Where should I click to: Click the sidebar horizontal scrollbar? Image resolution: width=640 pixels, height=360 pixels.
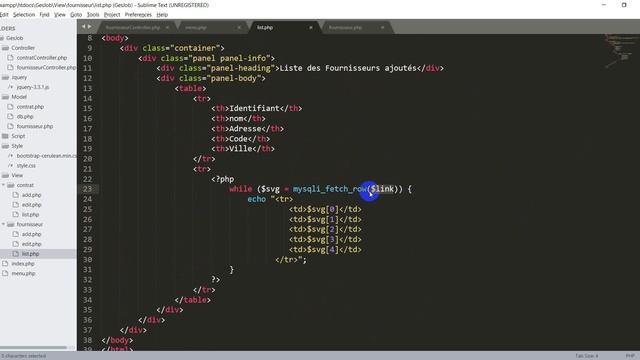(33, 348)
